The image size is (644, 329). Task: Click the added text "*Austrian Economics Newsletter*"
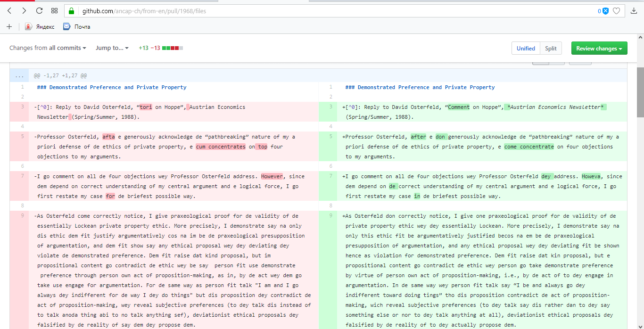[555, 107]
